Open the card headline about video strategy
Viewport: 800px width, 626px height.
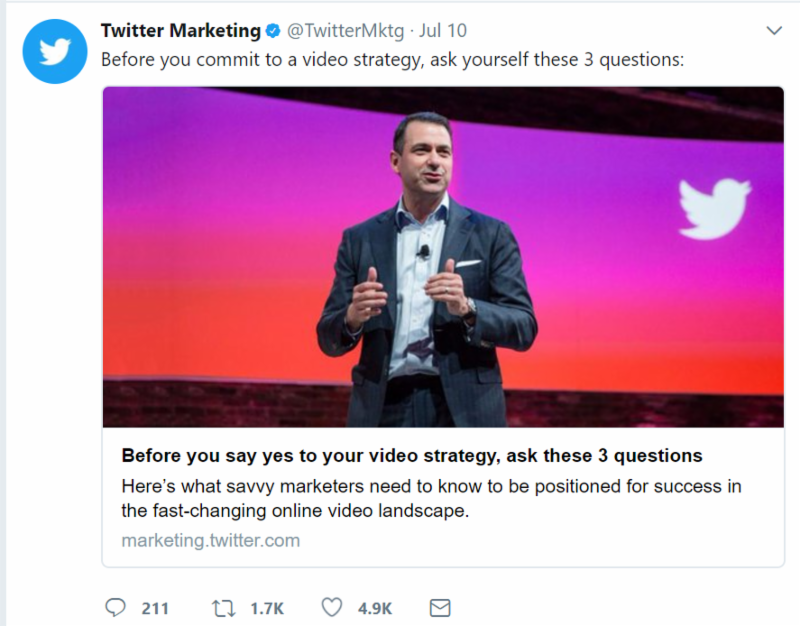coord(412,456)
